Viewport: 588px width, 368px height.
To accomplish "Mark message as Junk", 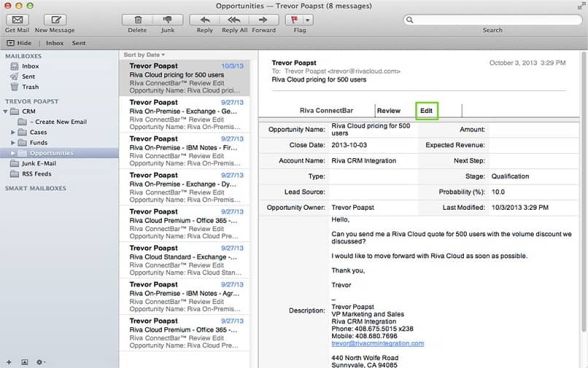I will (x=168, y=20).
